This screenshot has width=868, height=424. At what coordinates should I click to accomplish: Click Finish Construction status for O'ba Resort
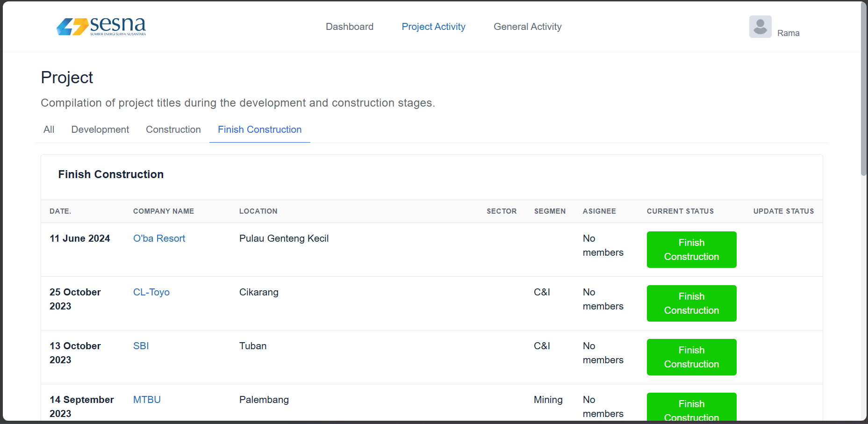pyautogui.click(x=691, y=250)
